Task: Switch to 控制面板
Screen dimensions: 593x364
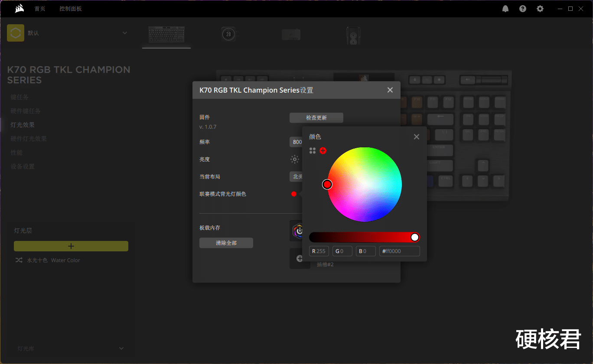Action: pos(70,8)
